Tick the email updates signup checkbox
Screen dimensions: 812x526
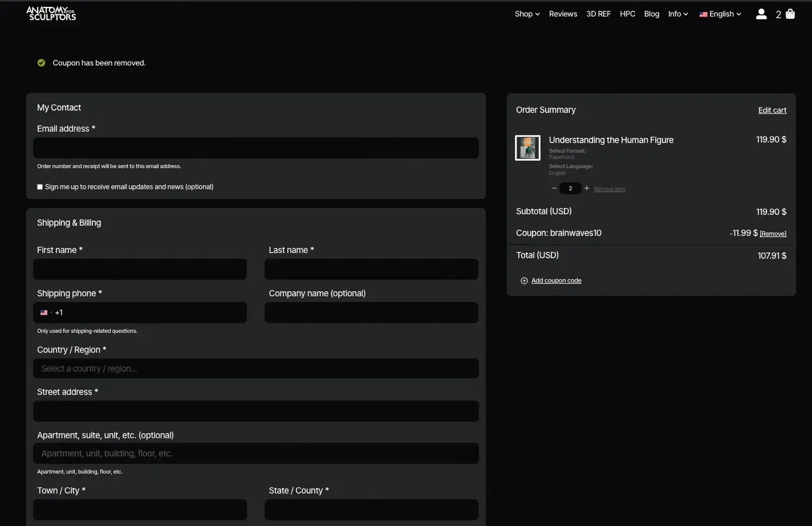point(40,187)
